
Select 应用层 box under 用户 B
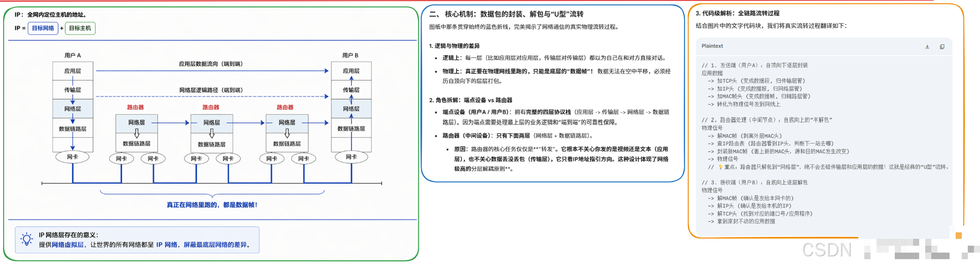point(351,71)
